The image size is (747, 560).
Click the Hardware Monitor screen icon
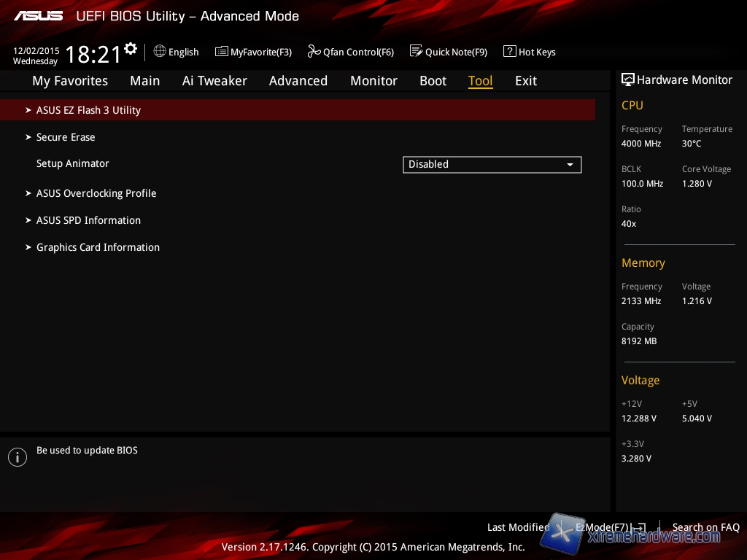click(x=627, y=80)
